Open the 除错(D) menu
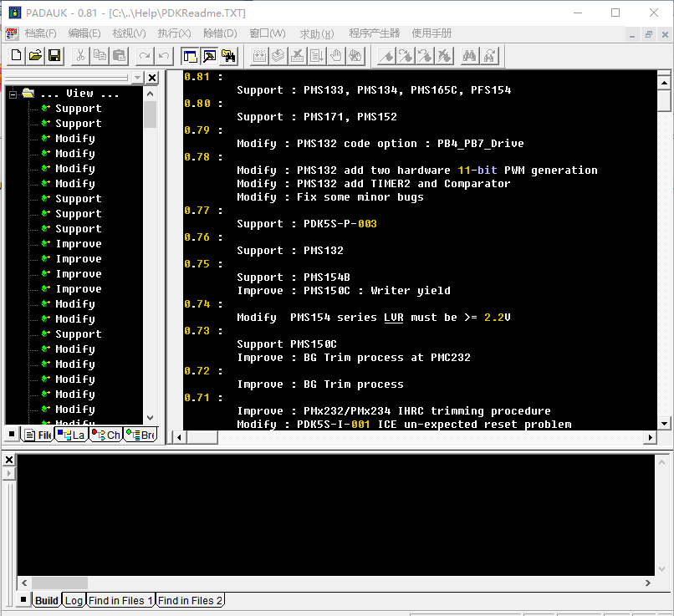The image size is (674, 616). tap(220, 33)
